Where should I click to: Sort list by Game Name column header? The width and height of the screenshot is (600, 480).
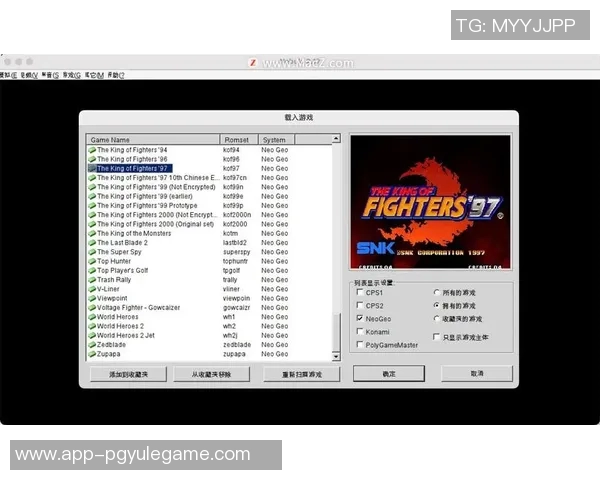pos(153,139)
